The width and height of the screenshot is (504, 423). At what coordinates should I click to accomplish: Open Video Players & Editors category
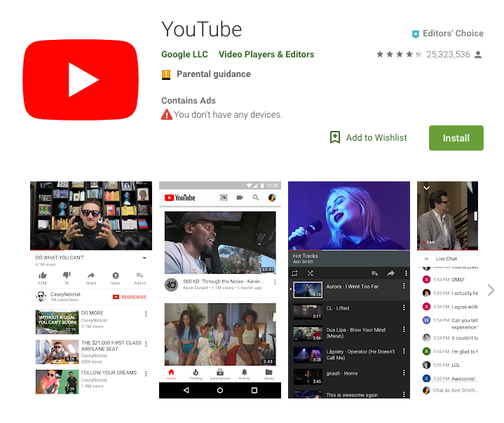pos(266,55)
